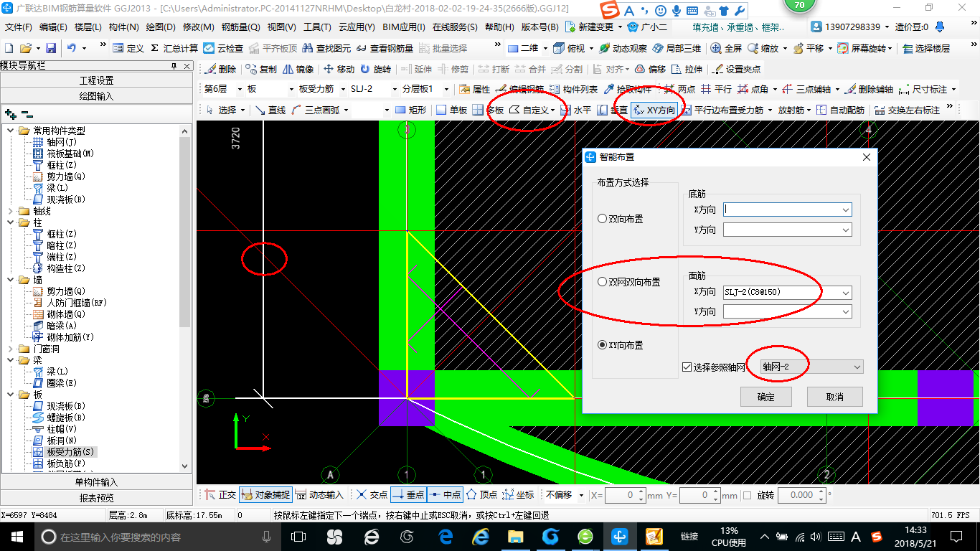Viewport: 980px width, 551px height.
Task: Click the 偏移 offset tool
Action: click(650, 69)
